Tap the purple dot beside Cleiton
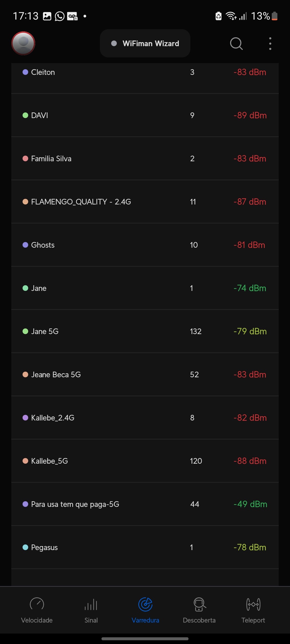Image resolution: width=290 pixels, height=644 pixels. click(x=25, y=72)
